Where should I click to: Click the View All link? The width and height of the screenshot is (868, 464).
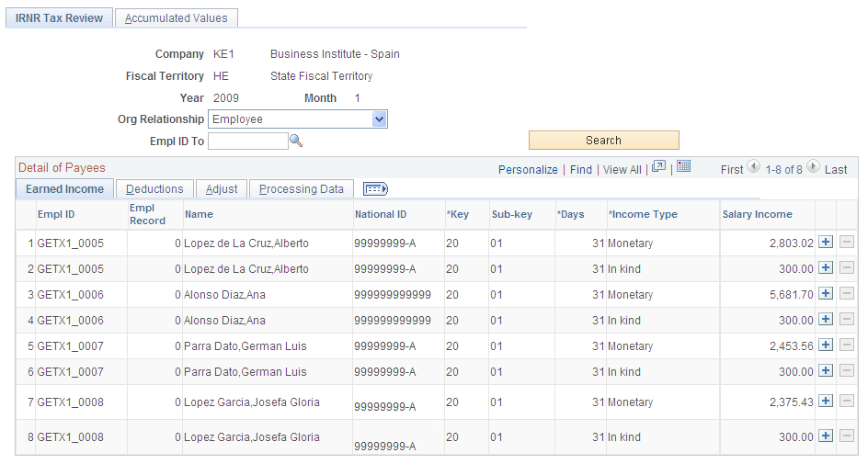(x=622, y=170)
